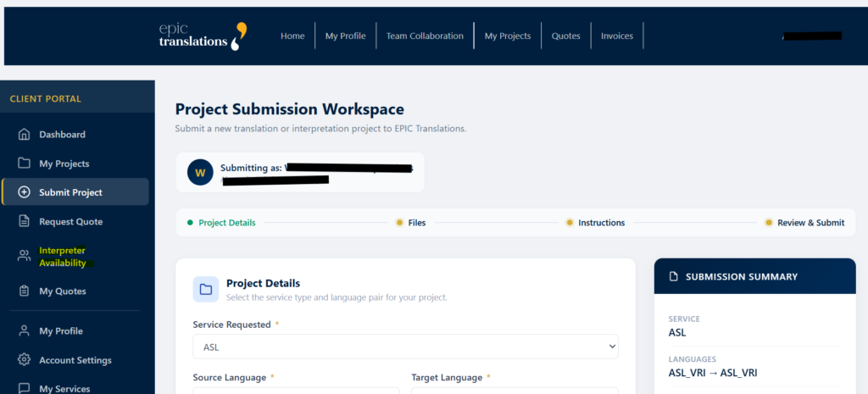868x394 pixels.
Task: Open the Quotes page
Action: (565, 36)
